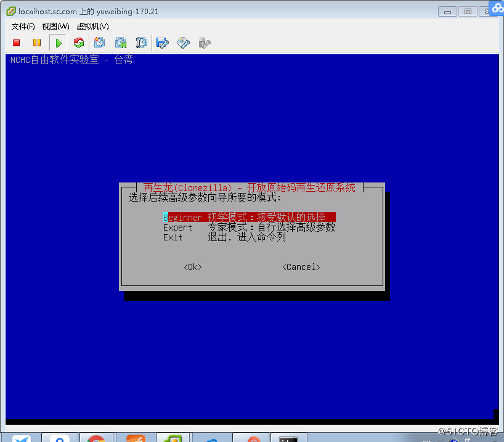Click the blue cloud icon at top right
The image size is (504, 442).
(x=497, y=8)
